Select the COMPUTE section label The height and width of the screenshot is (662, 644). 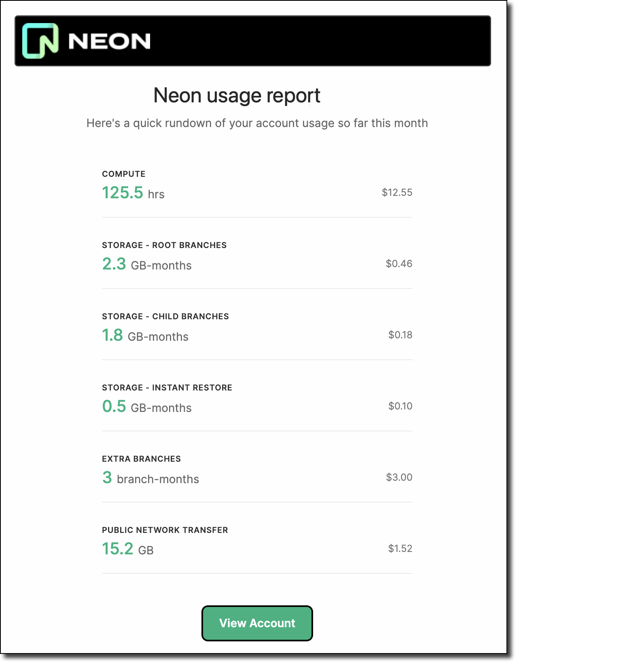(123, 174)
